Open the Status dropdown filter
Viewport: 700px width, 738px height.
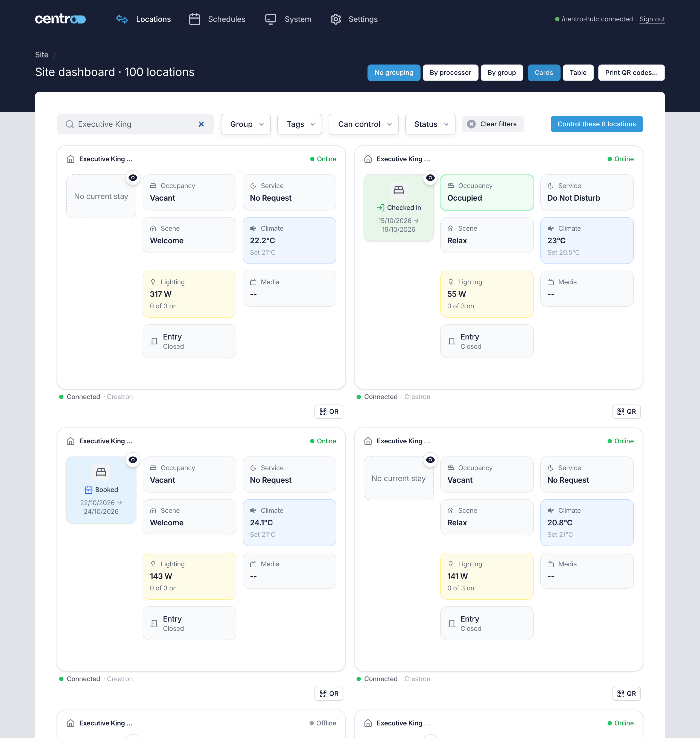point(430,124)
